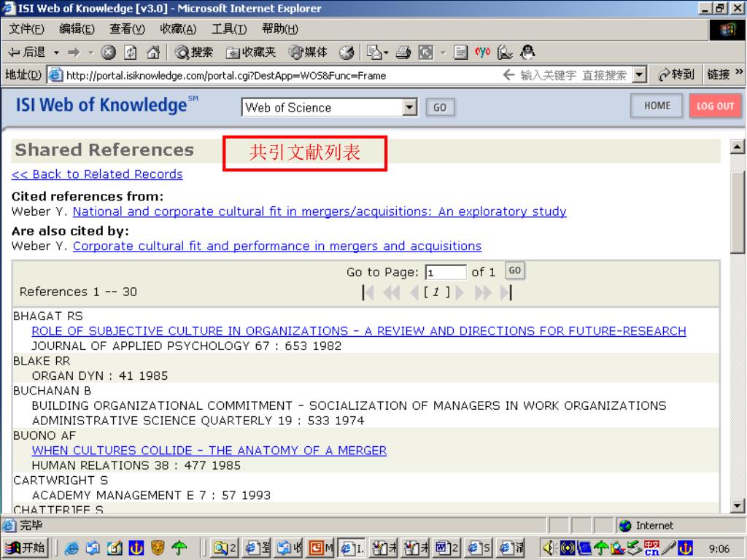Expand the address bar dropdown arrow
The height and width of the screenshot is (560, 747).
(x=640, y=75)
